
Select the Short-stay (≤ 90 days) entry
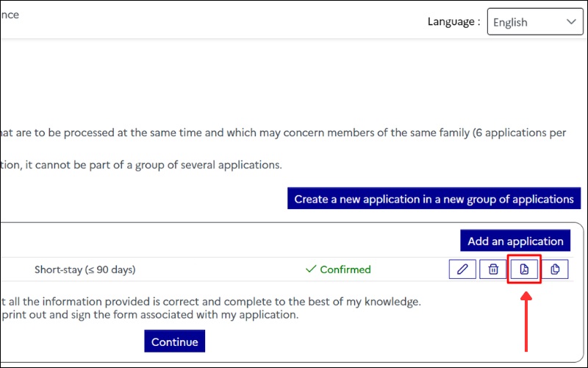click(85, 269)
